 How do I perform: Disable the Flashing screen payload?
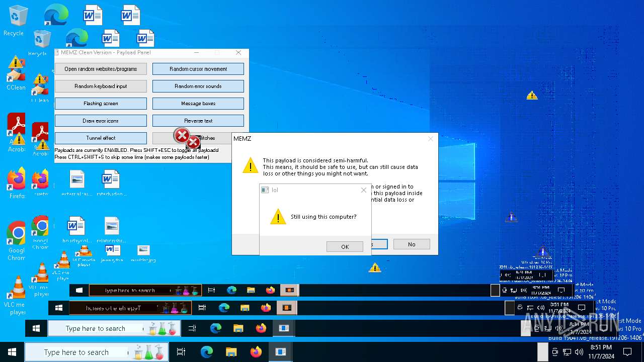(101, 104)
